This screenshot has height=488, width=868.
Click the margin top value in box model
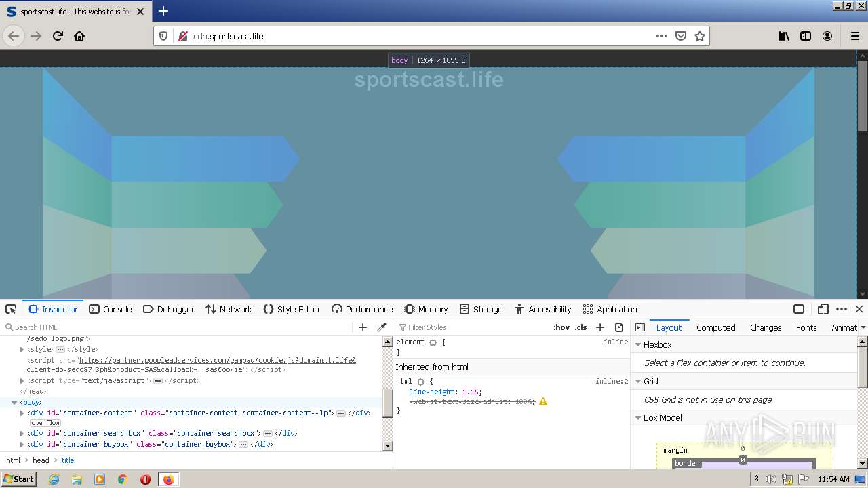743,448
